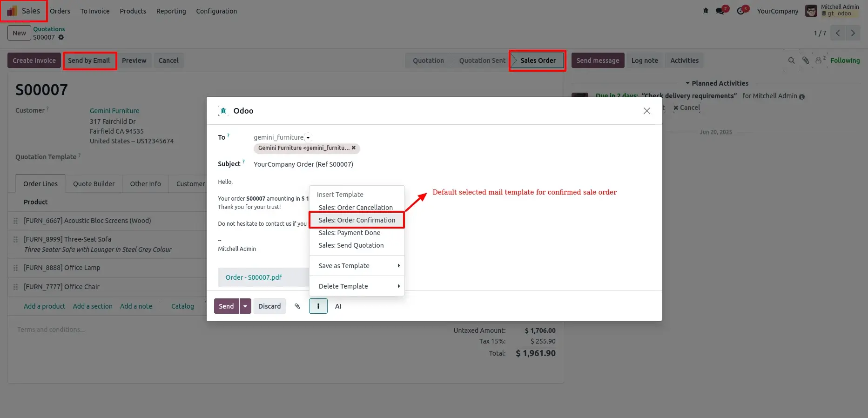
Task: Click the Cancel order button
Action: coord(168,61)
